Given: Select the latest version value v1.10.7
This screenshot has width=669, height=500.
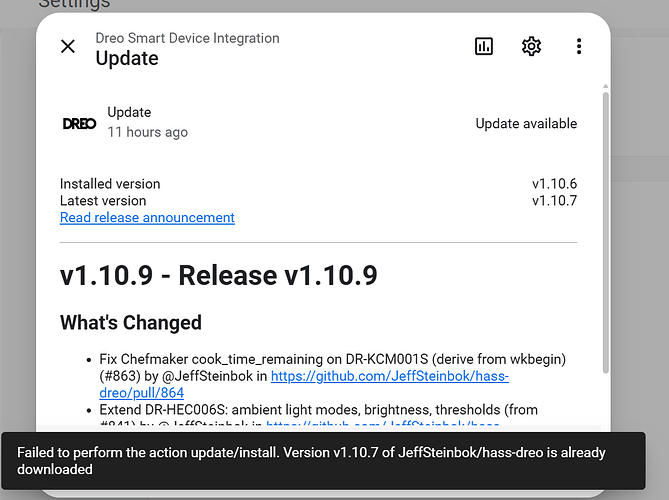Looking at the screenshot, I should (554, 201).
